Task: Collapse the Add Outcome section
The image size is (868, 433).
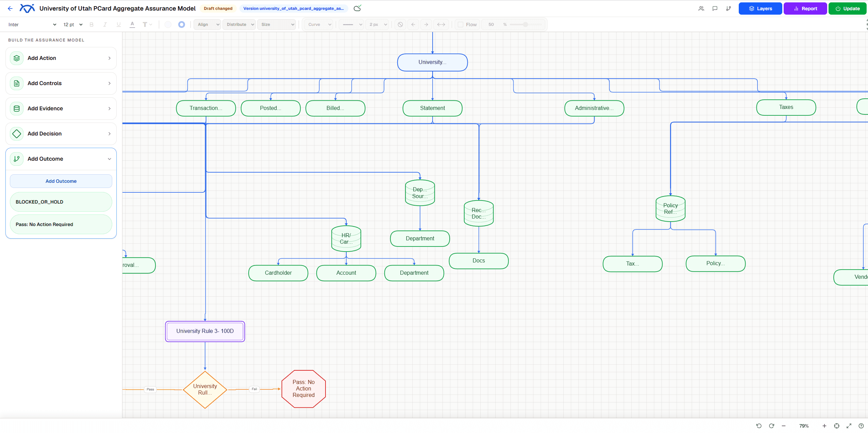Action: (x=61, y=159)
